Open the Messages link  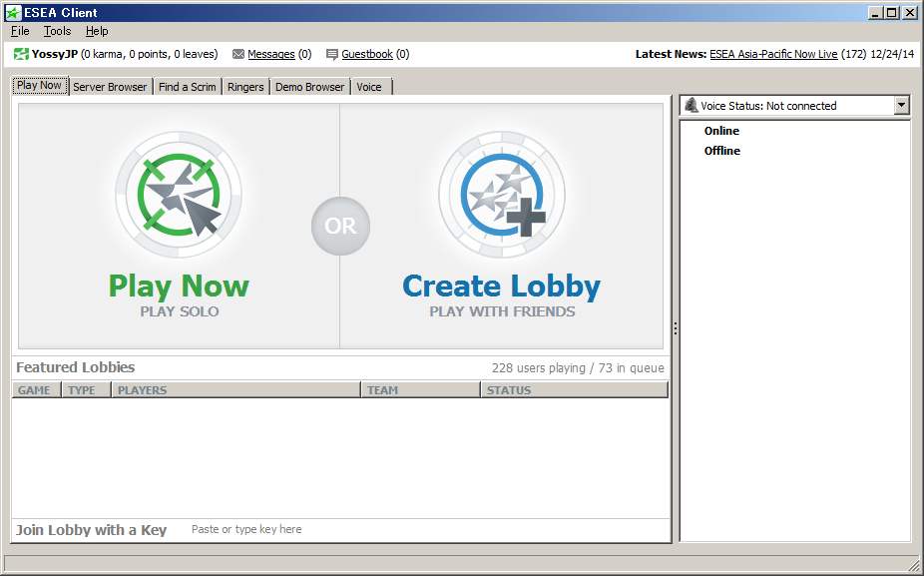[271, 54]
